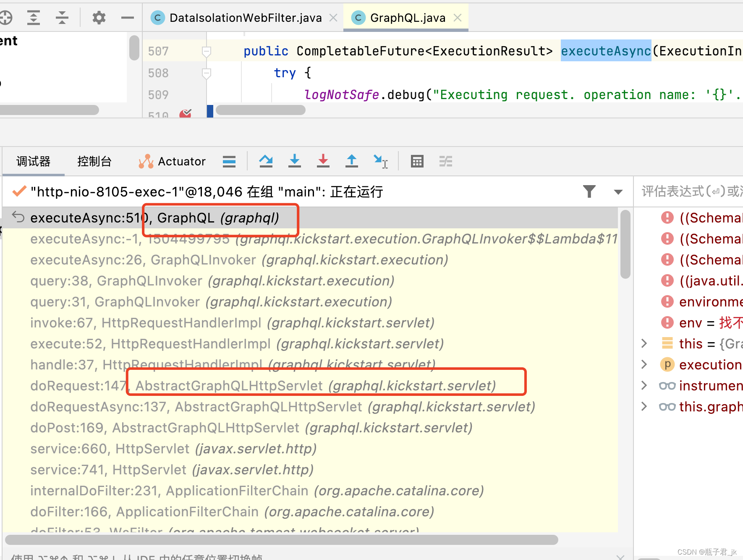The height and width of the screenshot is (560, 743).
Task: Select frame handle:37, HttpRequestHandlerImpl
Action: (311, 365)
